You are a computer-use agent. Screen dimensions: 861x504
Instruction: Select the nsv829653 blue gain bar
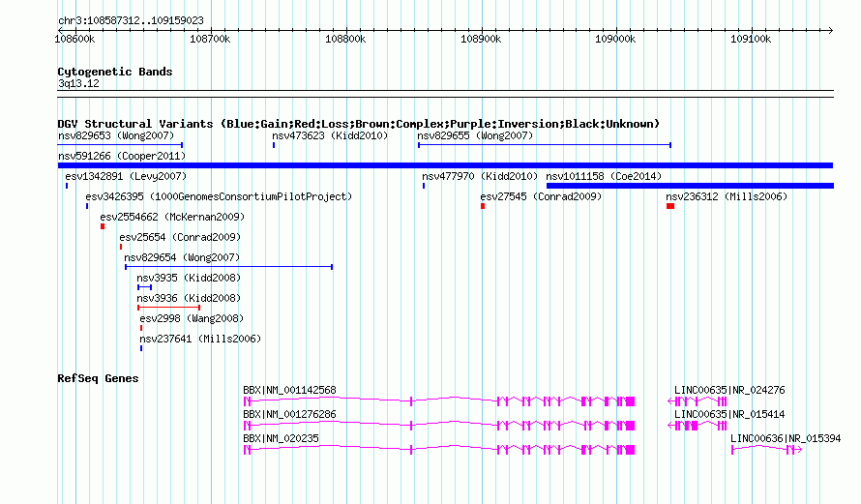120,145
